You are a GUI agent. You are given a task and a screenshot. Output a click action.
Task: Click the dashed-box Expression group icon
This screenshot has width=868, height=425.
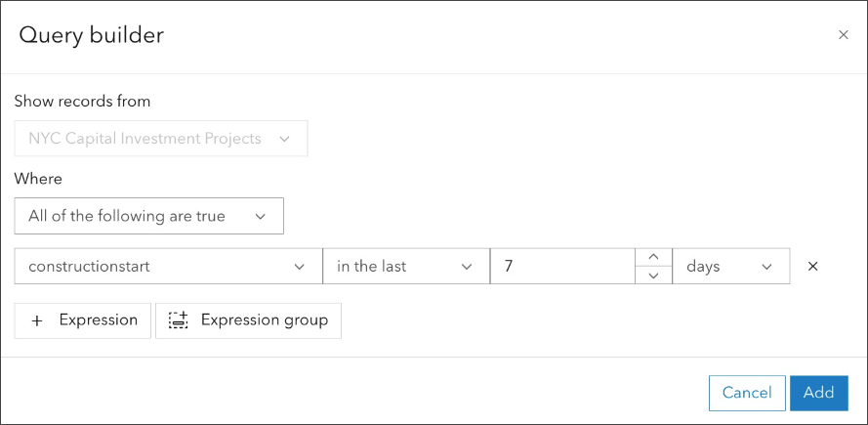pos(178,320)
